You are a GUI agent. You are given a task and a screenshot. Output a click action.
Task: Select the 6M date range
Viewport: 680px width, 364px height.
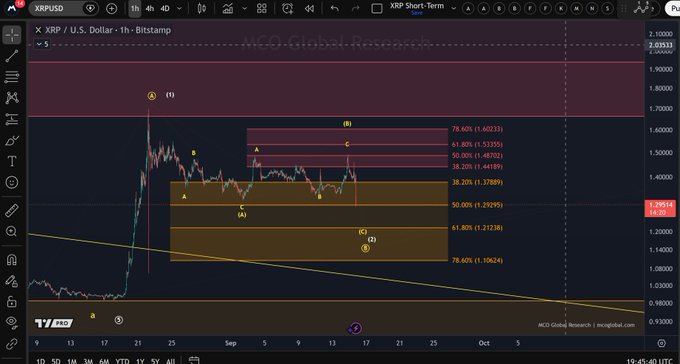pyautogui.click(x=104, y=361)
